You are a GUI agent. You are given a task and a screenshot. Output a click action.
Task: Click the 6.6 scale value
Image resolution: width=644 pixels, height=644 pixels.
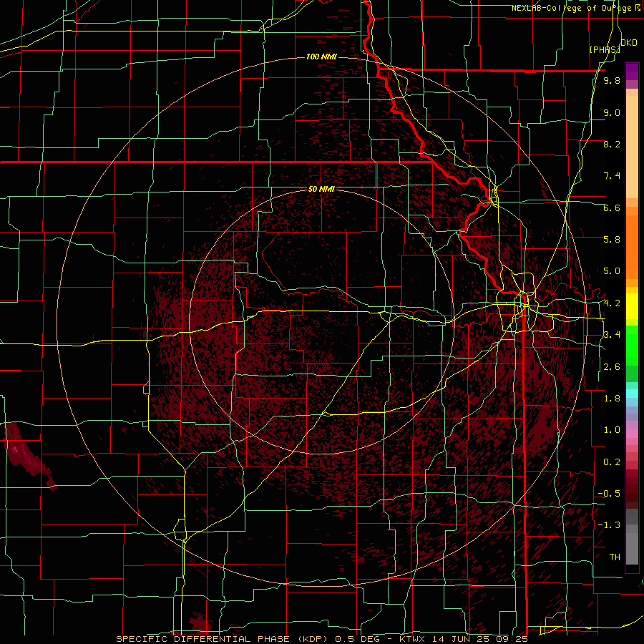(612, 208)
